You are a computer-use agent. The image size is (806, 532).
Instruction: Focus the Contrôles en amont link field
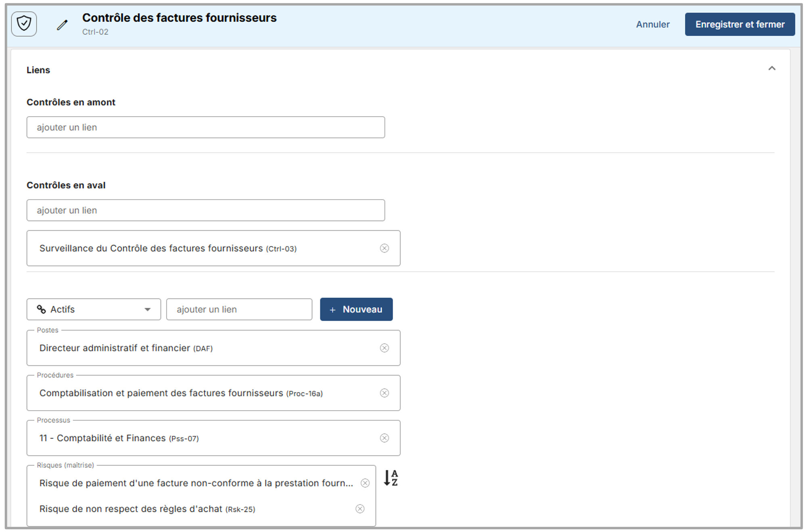[x=205, y=127]
